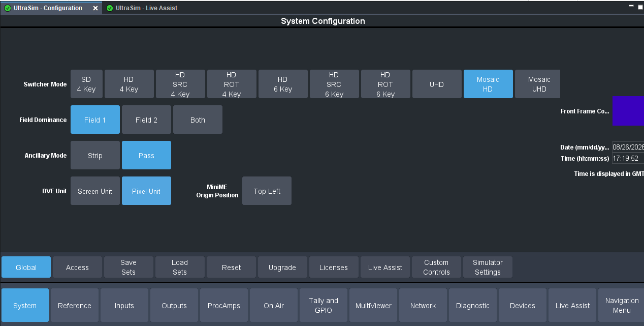Close the UltraSim - Configuration tab
This screenshot has width=644, height=326.
coord(95,8)
